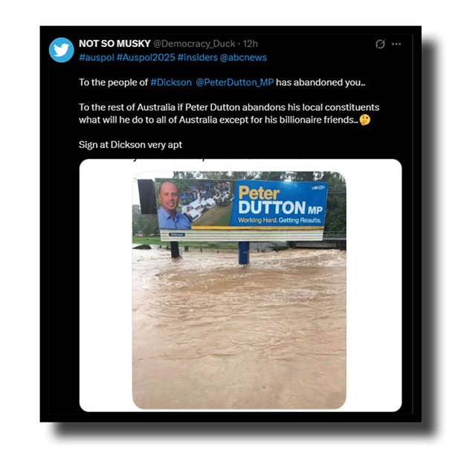Click the three-dot more options icon
The height and width of the screenshot is (476, 464).
(x=396, y=45)
